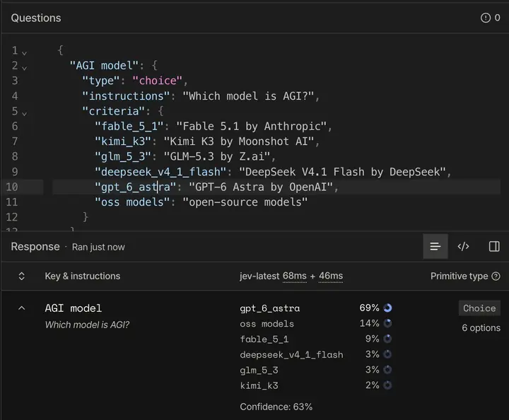Click the "oss models" key in editor
509x420 pixels.
coord(132,202)
